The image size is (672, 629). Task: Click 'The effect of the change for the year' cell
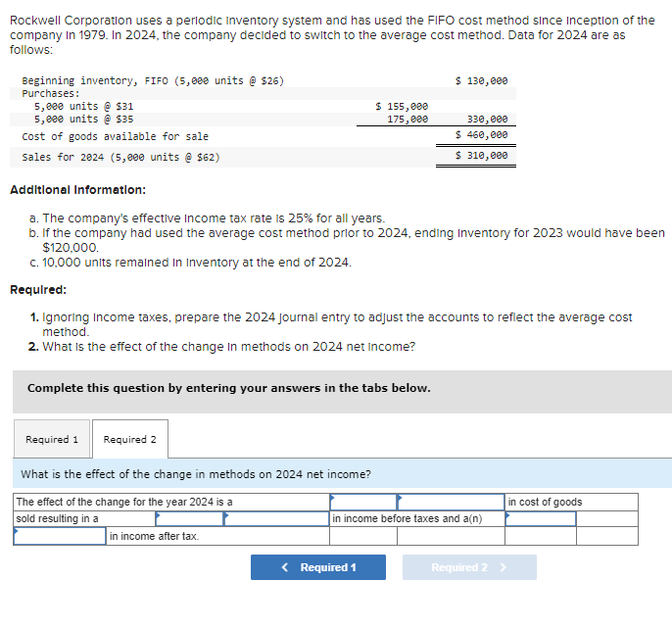tap(171, 502)
